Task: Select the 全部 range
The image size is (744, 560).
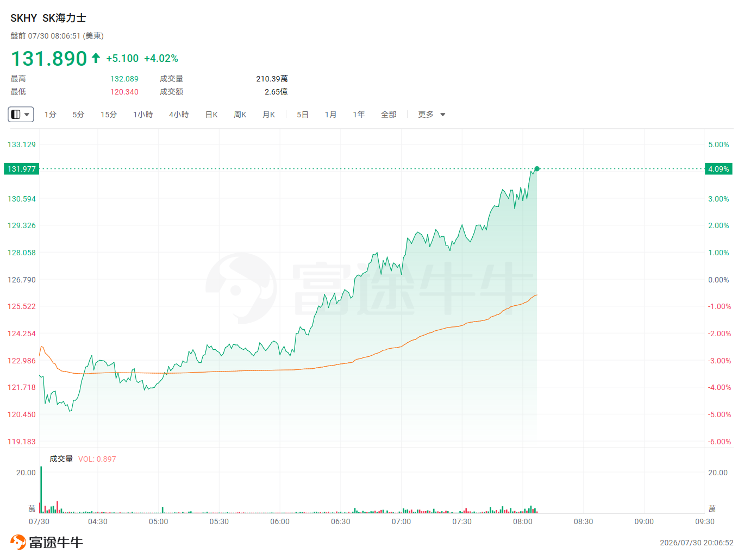Action: click(389, 115)
